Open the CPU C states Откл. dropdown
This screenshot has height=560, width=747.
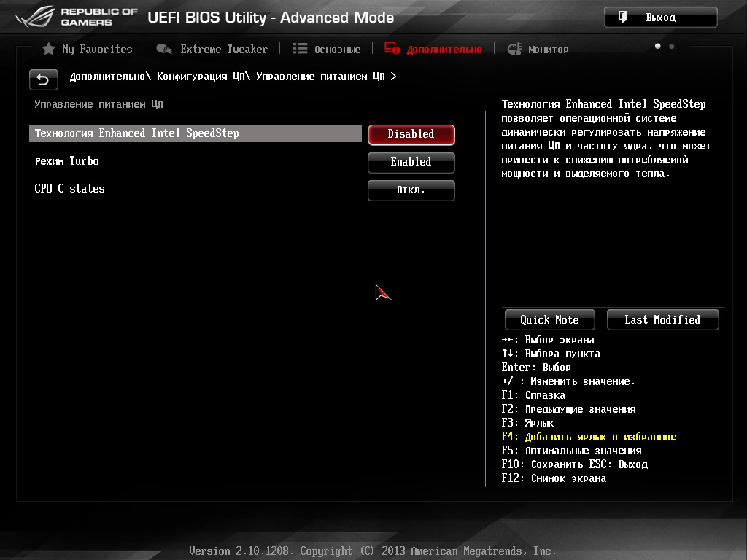coord(411,190)
